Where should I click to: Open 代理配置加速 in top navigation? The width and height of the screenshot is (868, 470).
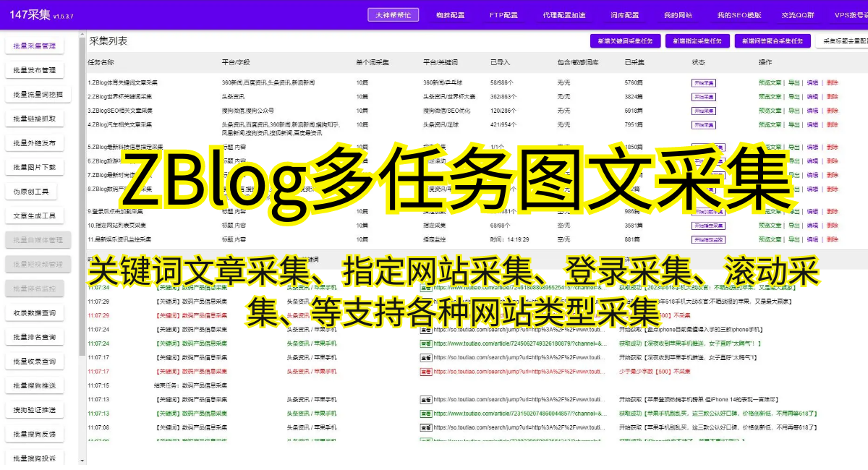point(564,15)
